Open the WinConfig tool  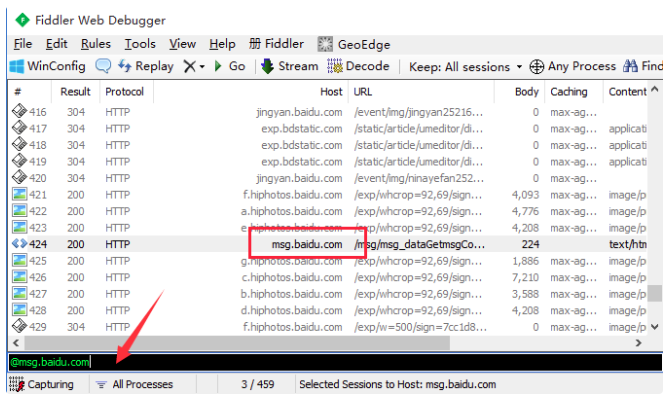click(x=47, y=66)
